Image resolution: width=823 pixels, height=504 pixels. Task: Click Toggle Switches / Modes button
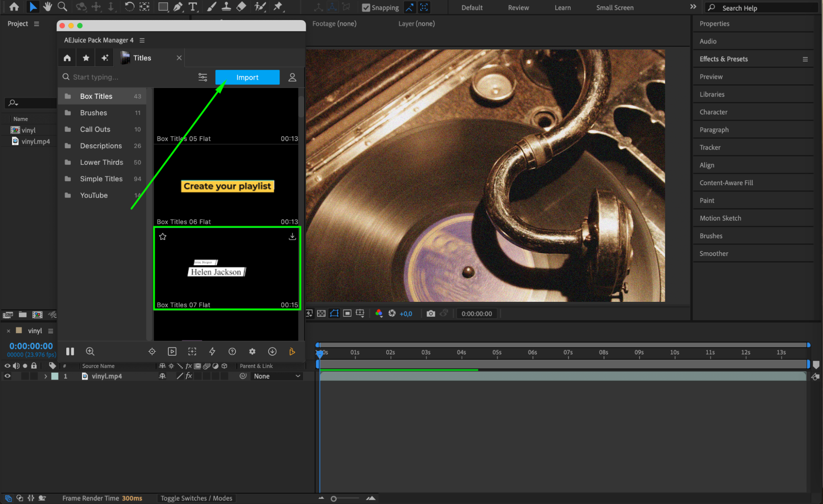click(x=196, y=498)
